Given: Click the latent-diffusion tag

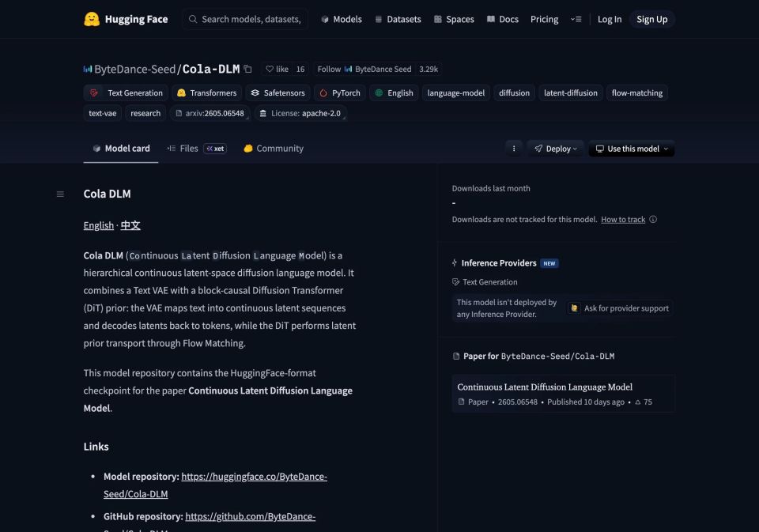Looking at the screenshot, I should [571, 93].
